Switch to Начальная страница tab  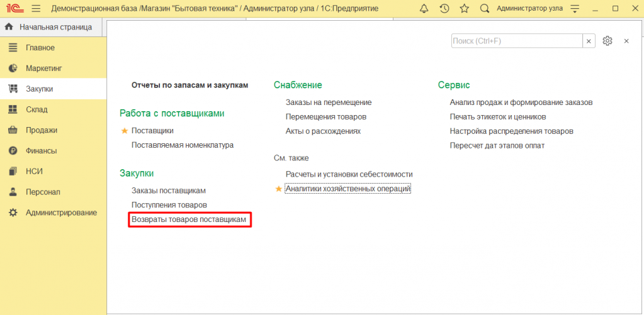pyautogui.click(x=55, y=27)
